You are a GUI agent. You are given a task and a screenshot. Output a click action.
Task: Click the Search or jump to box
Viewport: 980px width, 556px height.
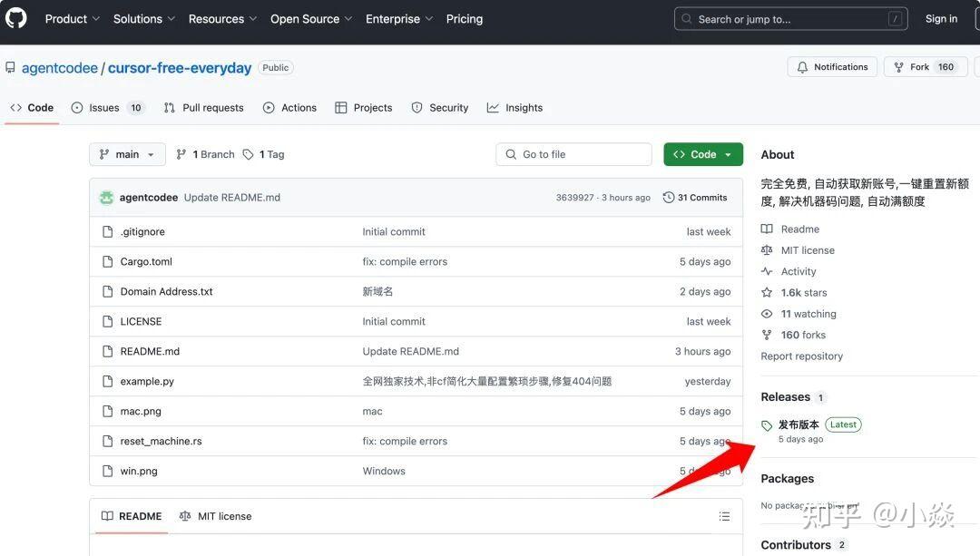[790, 19]
